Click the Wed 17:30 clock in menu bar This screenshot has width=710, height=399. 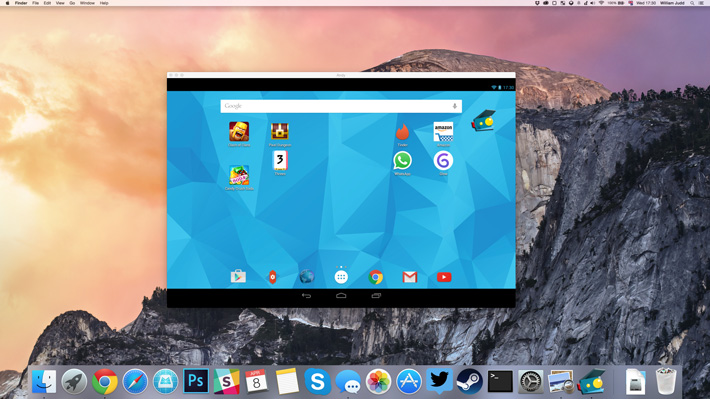pos(646,3)
